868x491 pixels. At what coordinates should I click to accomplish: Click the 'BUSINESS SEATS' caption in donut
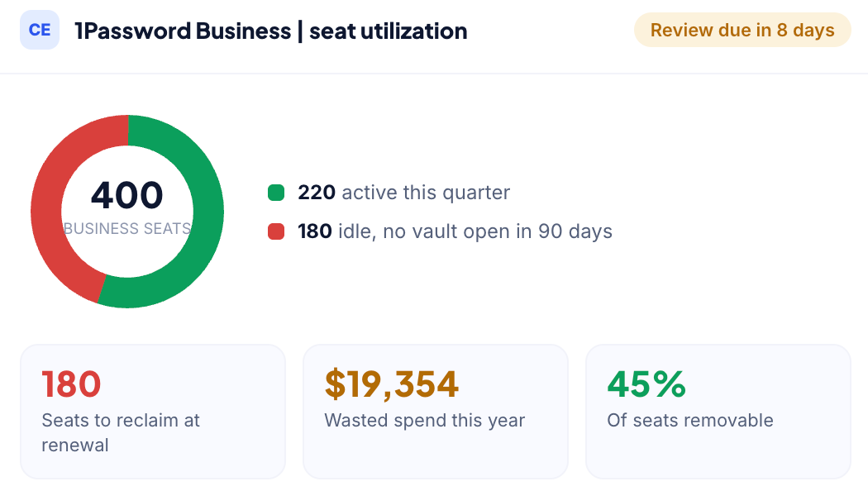click(x=127, y=229)
